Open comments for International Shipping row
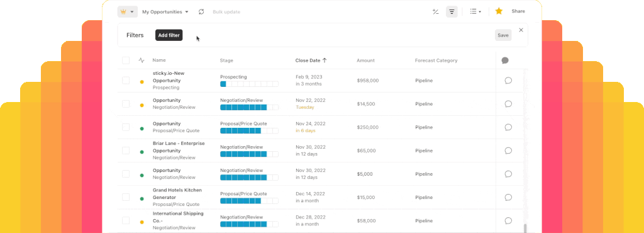 (x=508, y=220)
